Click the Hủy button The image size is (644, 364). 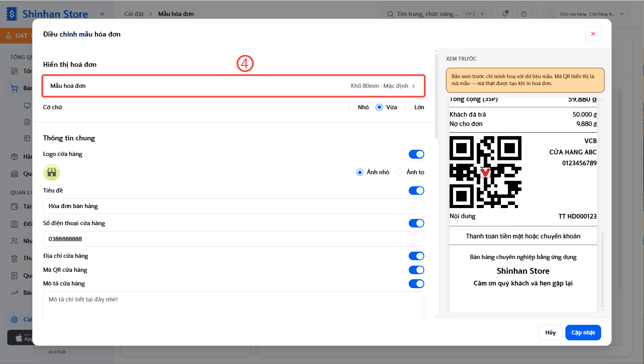click(550, 332)
